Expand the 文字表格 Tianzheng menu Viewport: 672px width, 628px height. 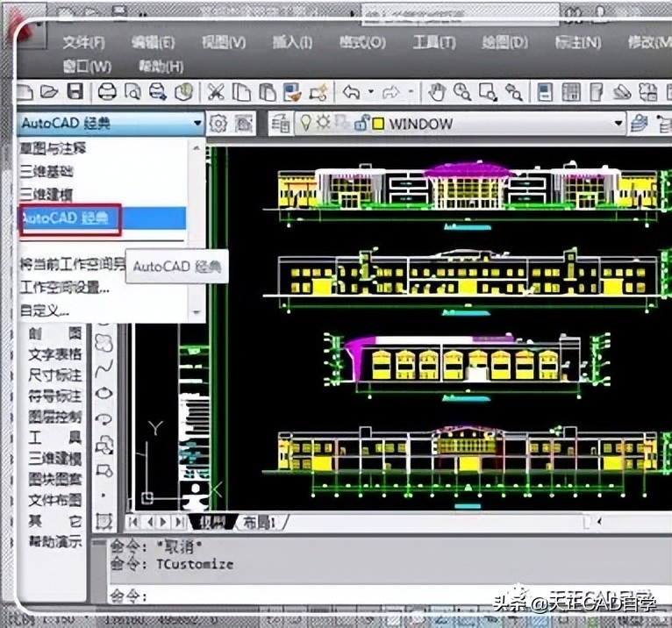click(55, 354)
